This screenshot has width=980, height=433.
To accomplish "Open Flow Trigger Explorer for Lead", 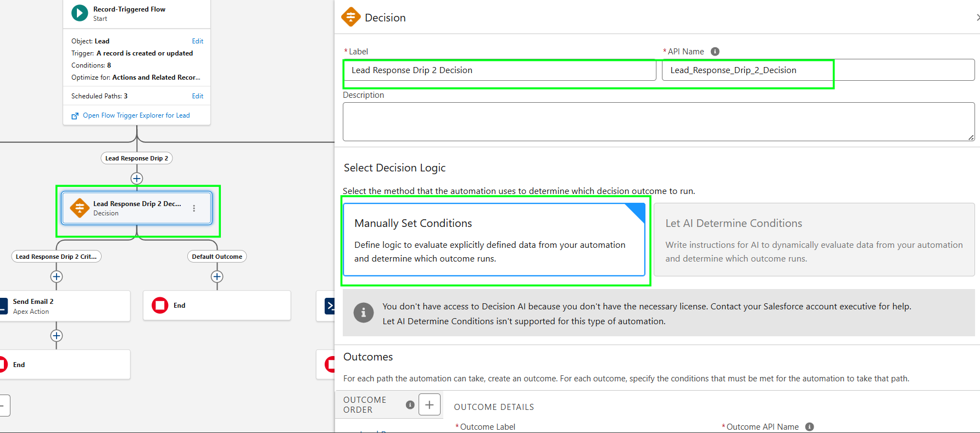I will 136,115.
